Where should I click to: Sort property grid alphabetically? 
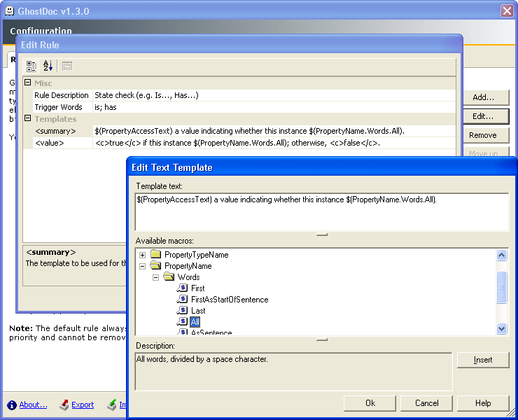[48, 66]
